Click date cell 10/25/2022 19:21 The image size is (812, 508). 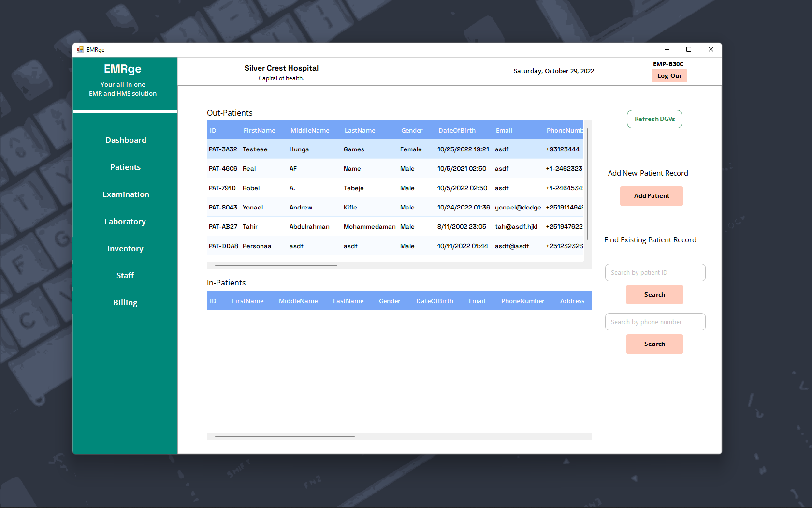(463, 149)
